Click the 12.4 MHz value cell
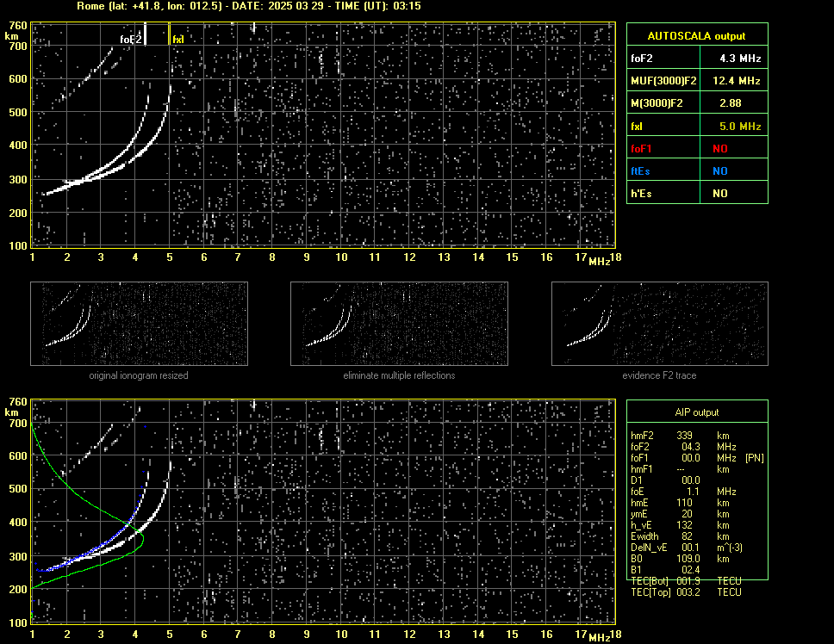The width and height of the screenshot is (834, 644). point(734,80)
